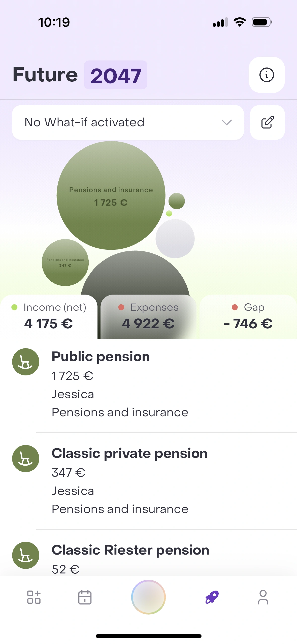Image resolution: width=297 pixels, height=644 pixels.
Task: Switch to the Expenses tab
Action: pyautogui.click(x=148, y=316)
